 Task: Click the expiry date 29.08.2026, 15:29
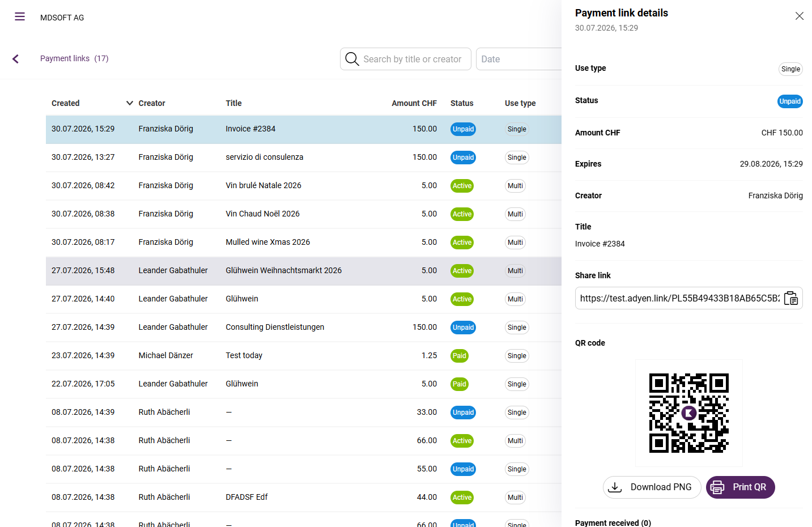tap(771, 164)
